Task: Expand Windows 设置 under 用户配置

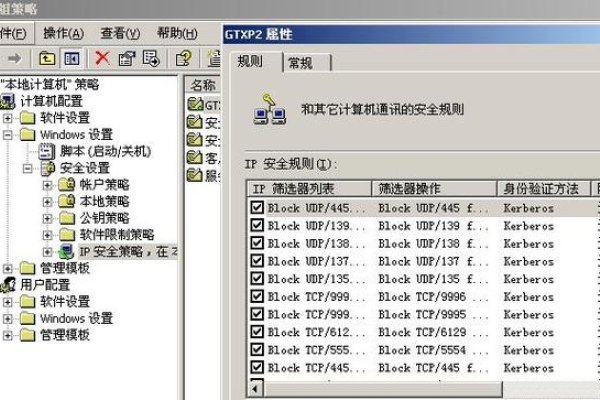Action: coord(7,318)
